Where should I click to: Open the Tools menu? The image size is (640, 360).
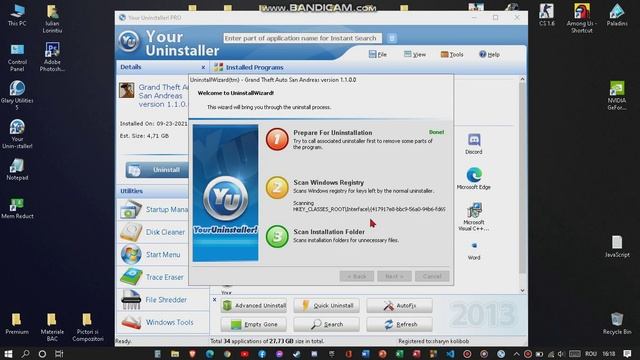(452, 54)
